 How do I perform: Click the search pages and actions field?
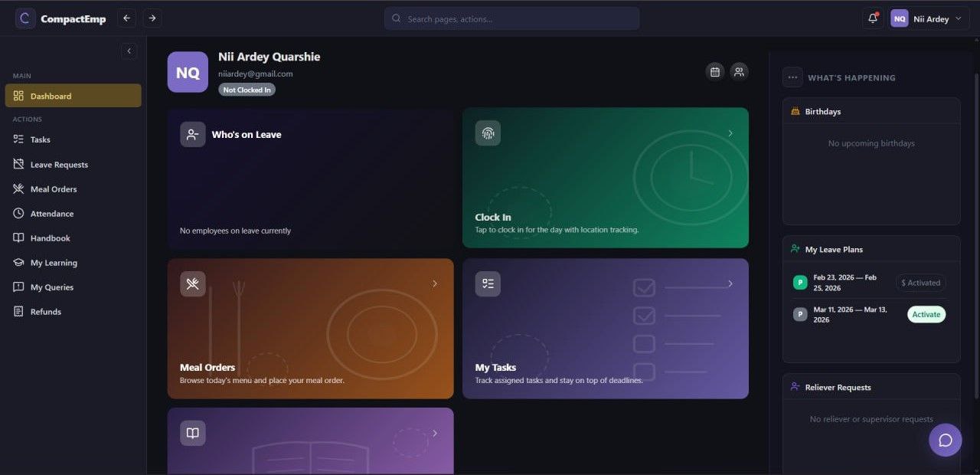pyautogui.click(x=511, y=18)
